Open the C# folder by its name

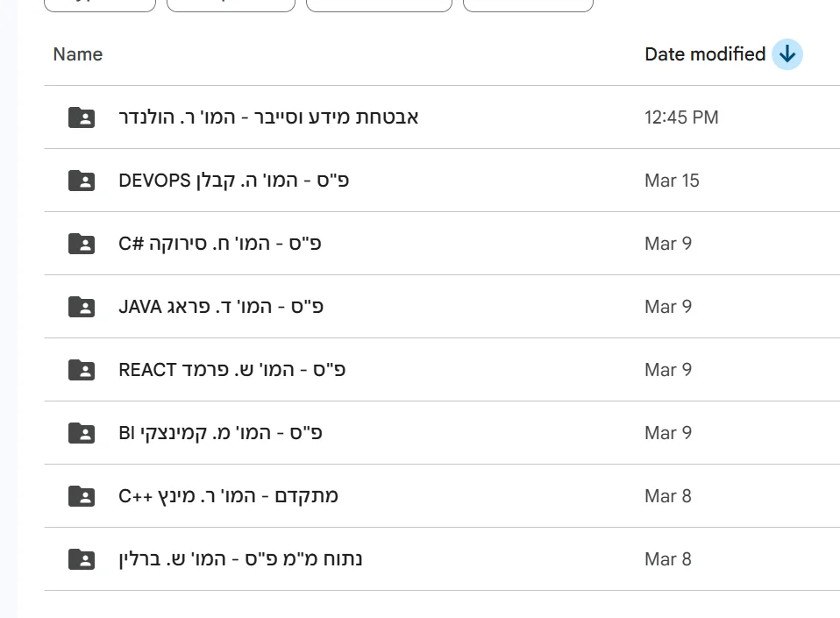coord(219,244)
